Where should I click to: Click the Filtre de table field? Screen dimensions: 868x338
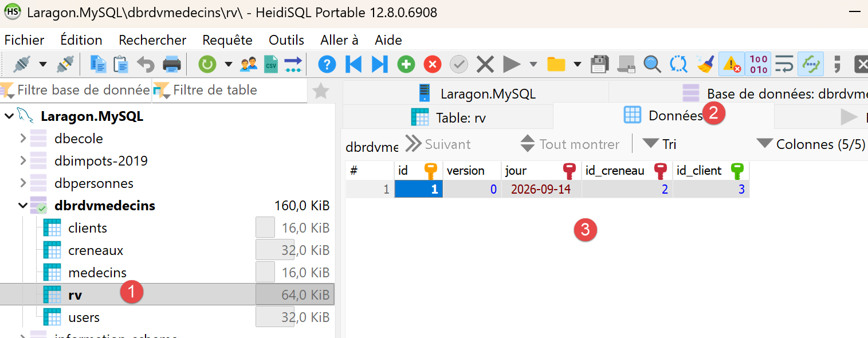coord(230,91)
